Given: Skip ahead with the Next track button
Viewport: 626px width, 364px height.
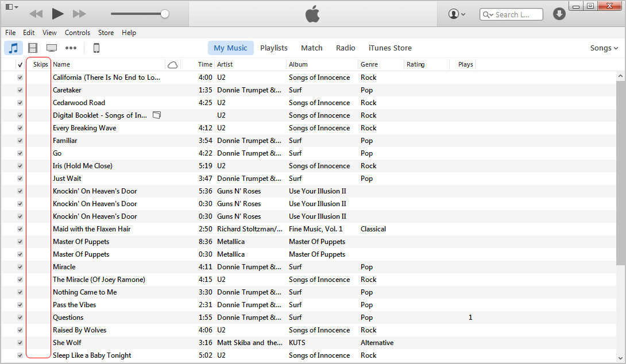Looking at the screenshot, I should (x=79, y=14).
